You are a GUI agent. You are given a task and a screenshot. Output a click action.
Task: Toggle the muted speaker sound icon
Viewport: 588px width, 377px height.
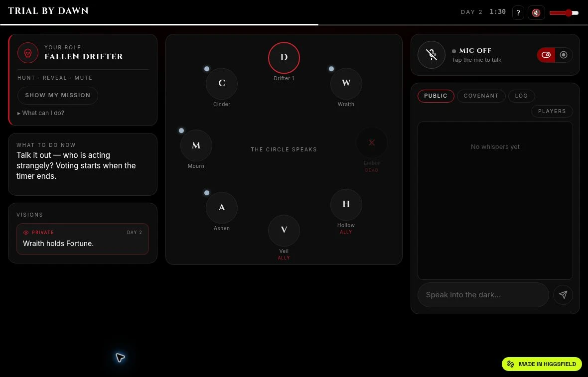click(x=536, y=13)
